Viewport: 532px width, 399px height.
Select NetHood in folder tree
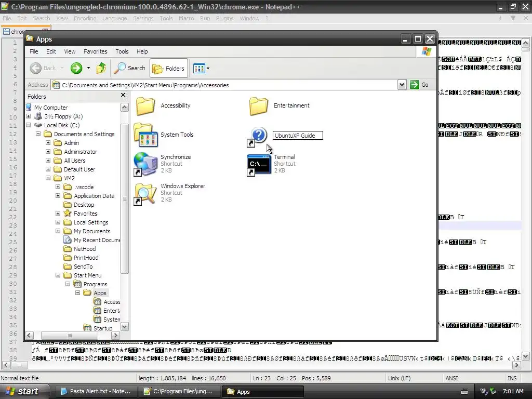click(x=85, y=249)
